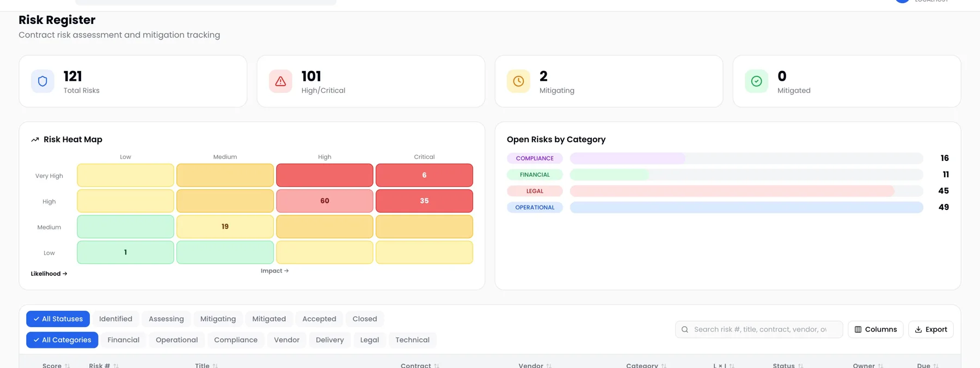980x368 pixels.
Task: Open the High / High heat map cell showing 60
Action: click(324, 201)
